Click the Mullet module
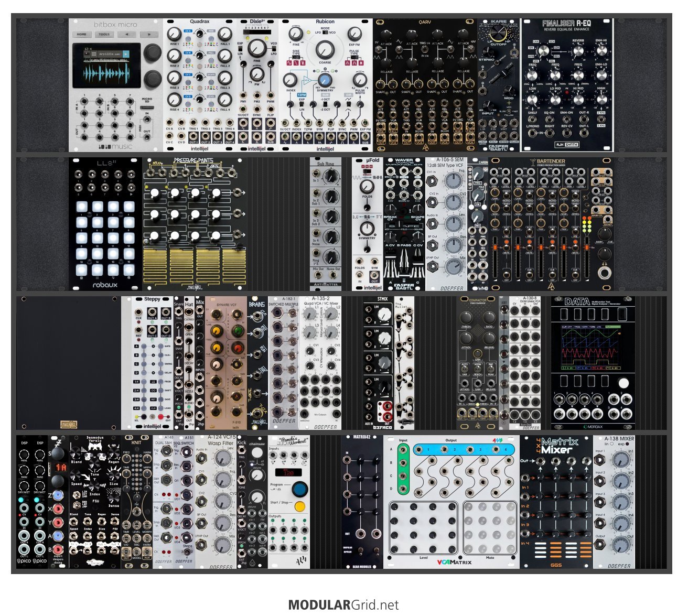 point(404,363)
